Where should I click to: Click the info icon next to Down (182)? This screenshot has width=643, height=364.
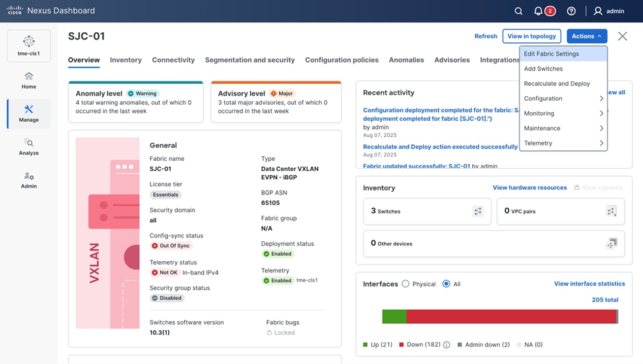(446, 345)
